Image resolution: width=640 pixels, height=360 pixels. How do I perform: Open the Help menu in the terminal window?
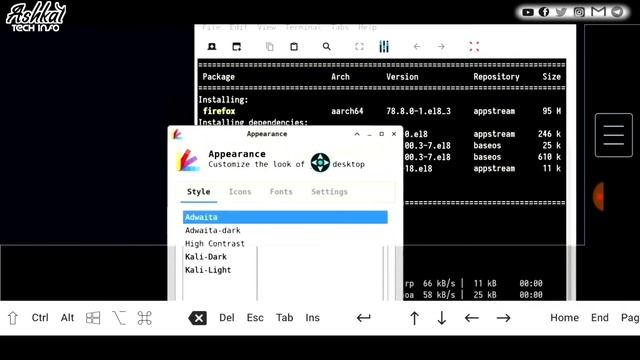point(367,27)
